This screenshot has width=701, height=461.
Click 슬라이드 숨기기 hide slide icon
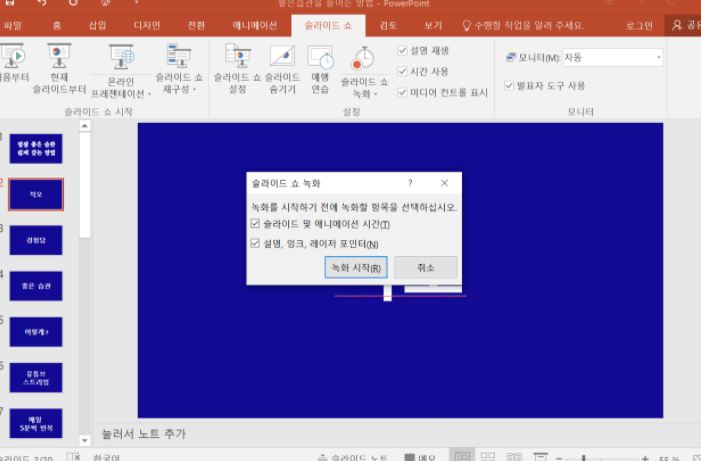pyautogui.click(x=282, y=56)
